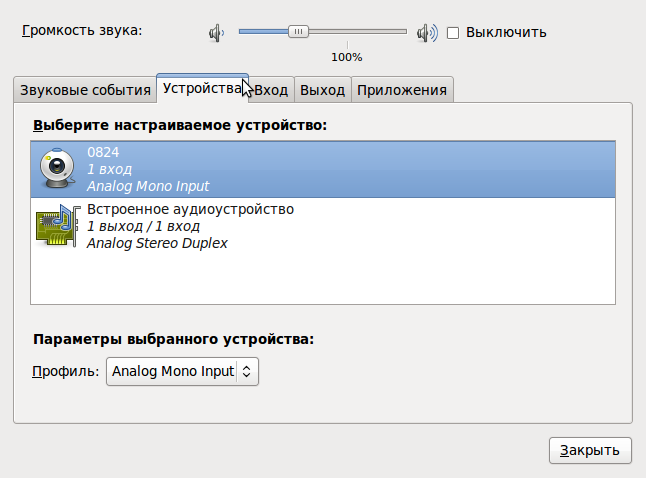Click the Analog Stereo Duplex entry text
Image resolution: width=646 pixels, height=478 pixels.
[157, 243]
